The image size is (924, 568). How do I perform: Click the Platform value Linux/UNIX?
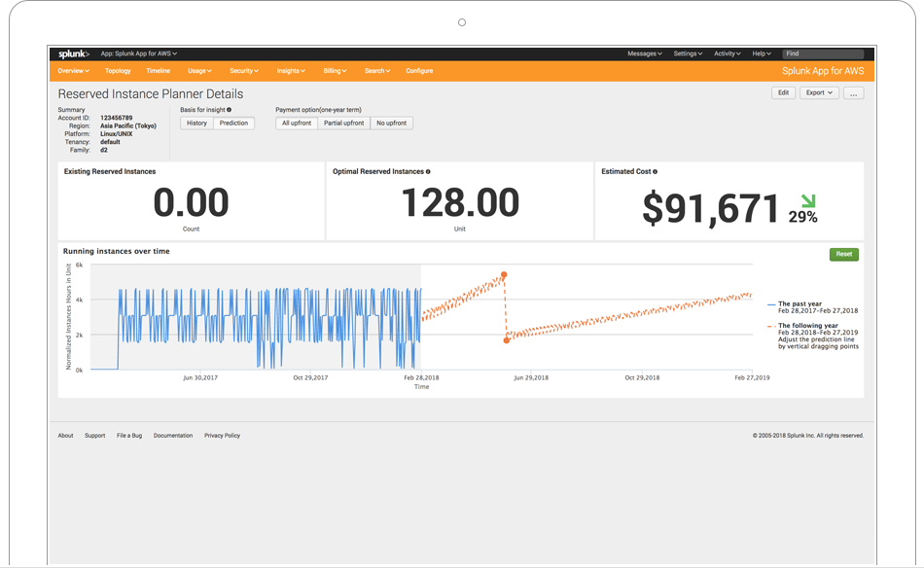(x=116, y=134)
